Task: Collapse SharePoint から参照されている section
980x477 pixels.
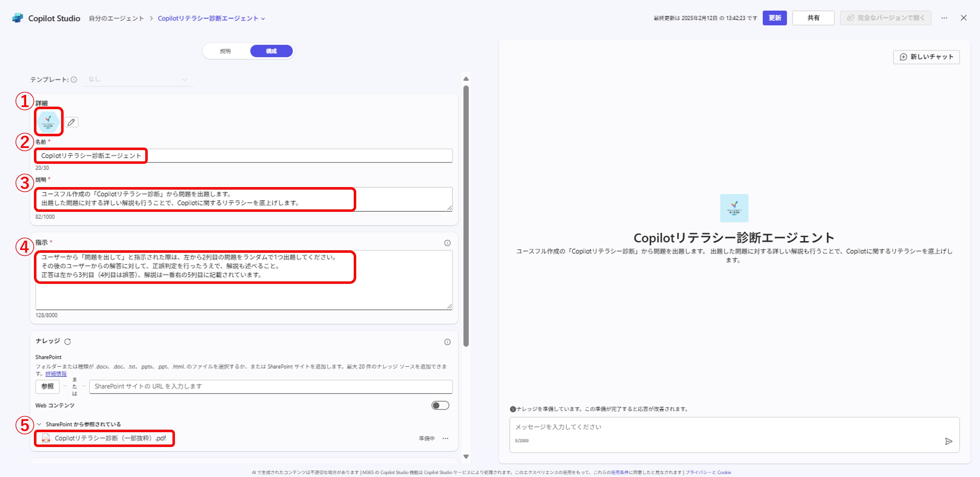Action: (39, 424)
